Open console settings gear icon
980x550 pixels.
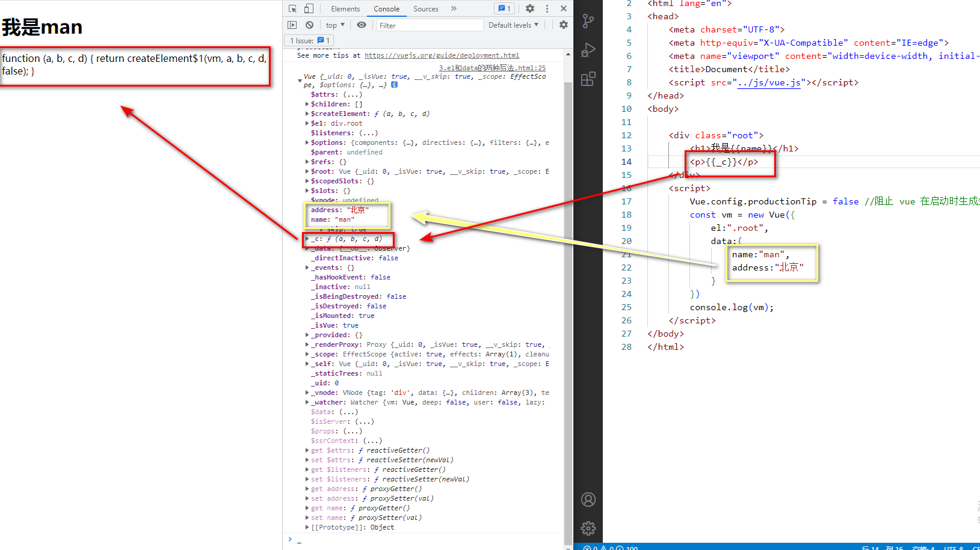(x=564, y=25)
